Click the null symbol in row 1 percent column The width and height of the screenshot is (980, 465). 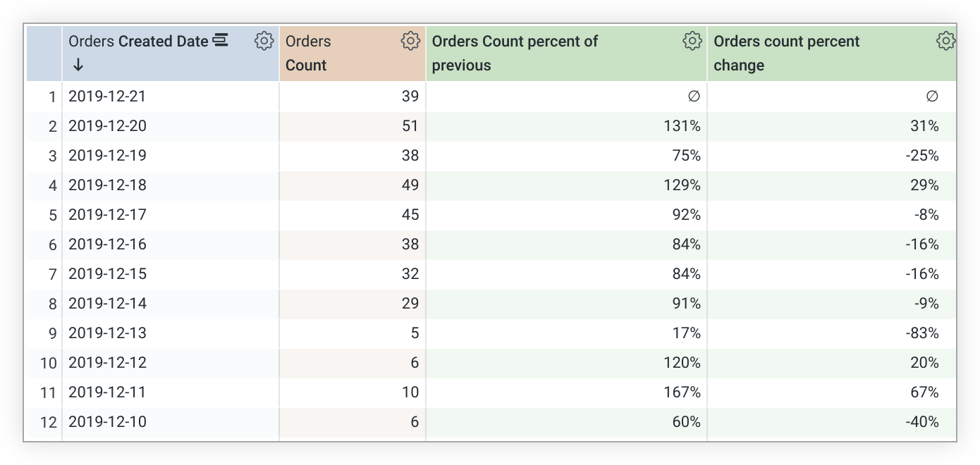pyautogui.click(x=694, y=96)
